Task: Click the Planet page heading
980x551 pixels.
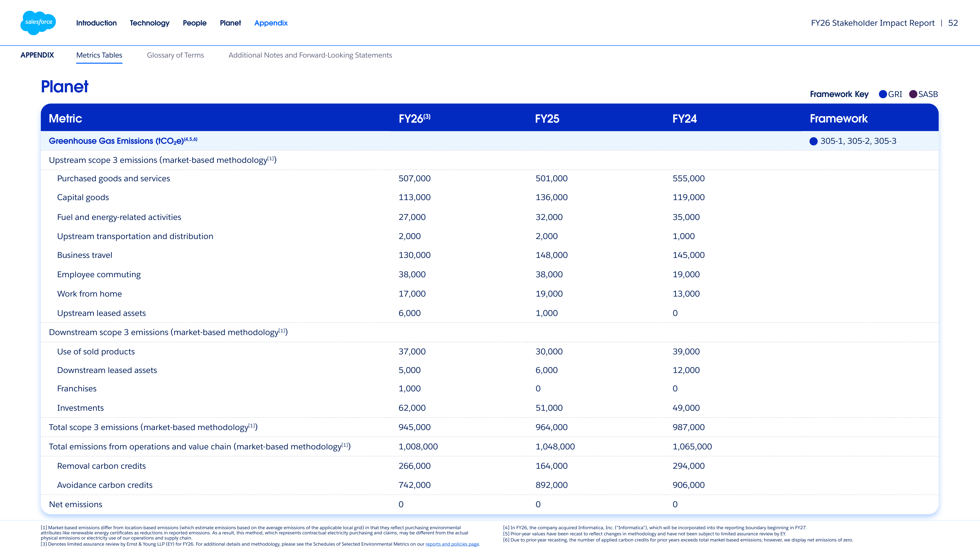Action: point(65,87)
